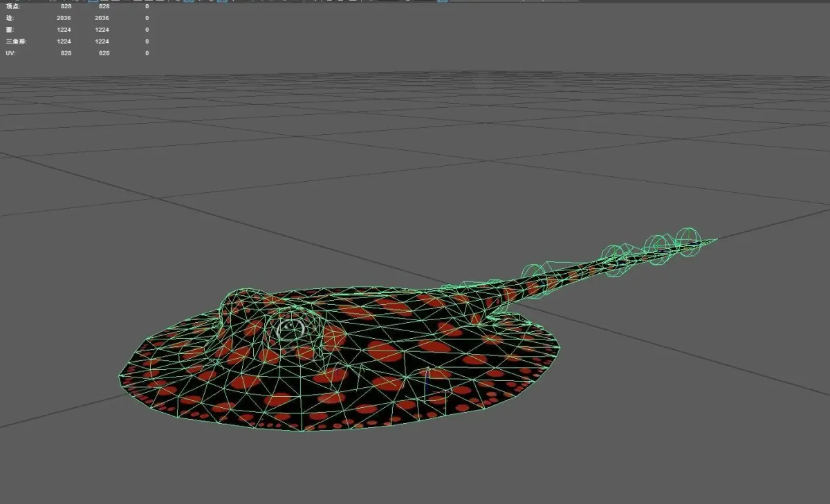Screen dimensions: 830x504
Task: Click the 边 (edges) label in the poly count HUD
Action: pos(8,17)
